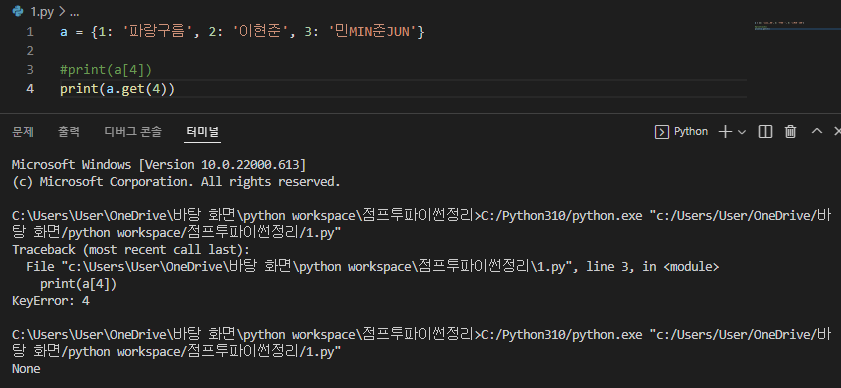Kill terminal with trash icon
The height and width of the screenshot is (388, 841).
pyautogui.click(x=790, y=132)
